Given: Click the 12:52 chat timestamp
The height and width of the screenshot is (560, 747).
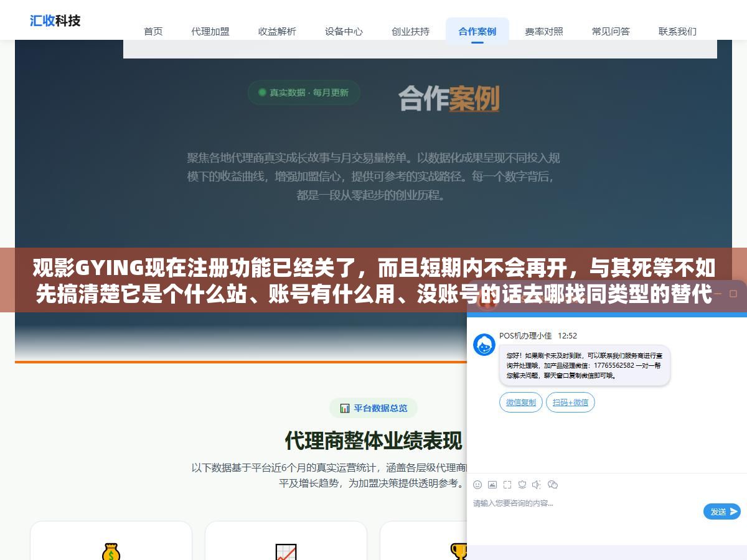Looking at the screenshot, I should (567, 336).
